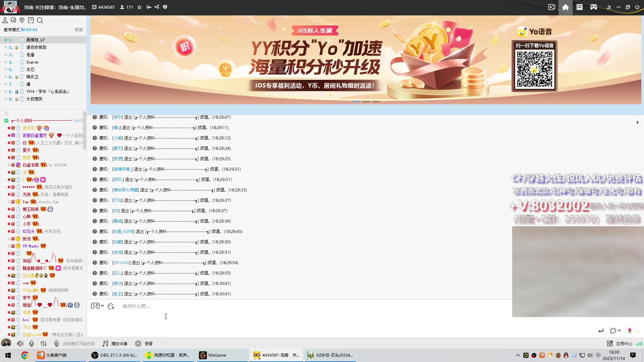
Task: Select queue entry 6 锦衣卫
Action: click(43, 77)
